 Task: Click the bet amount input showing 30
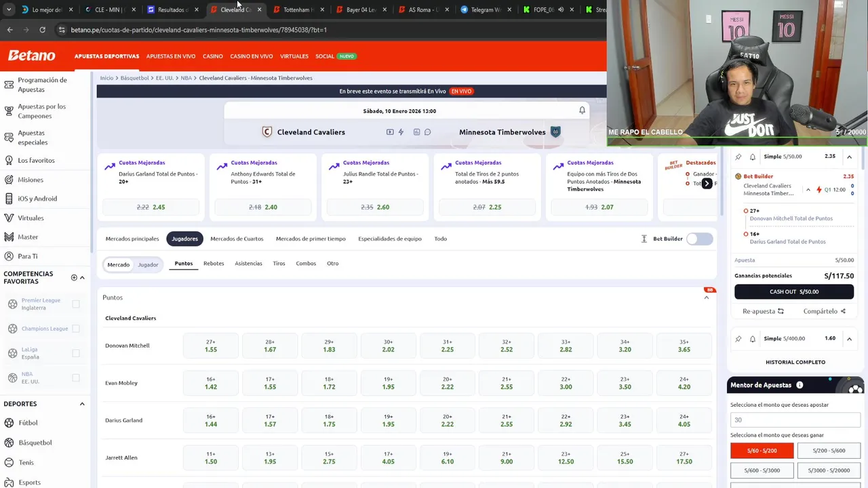point(795,420)
